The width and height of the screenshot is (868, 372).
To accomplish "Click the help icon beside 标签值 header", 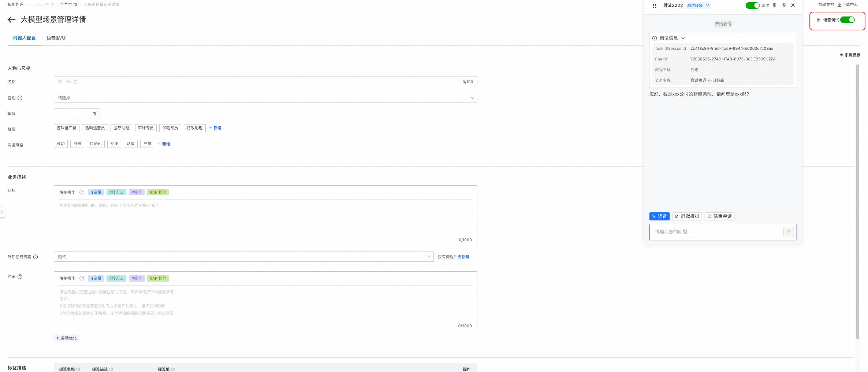I will pyautogui.click(x=173, y=369).
